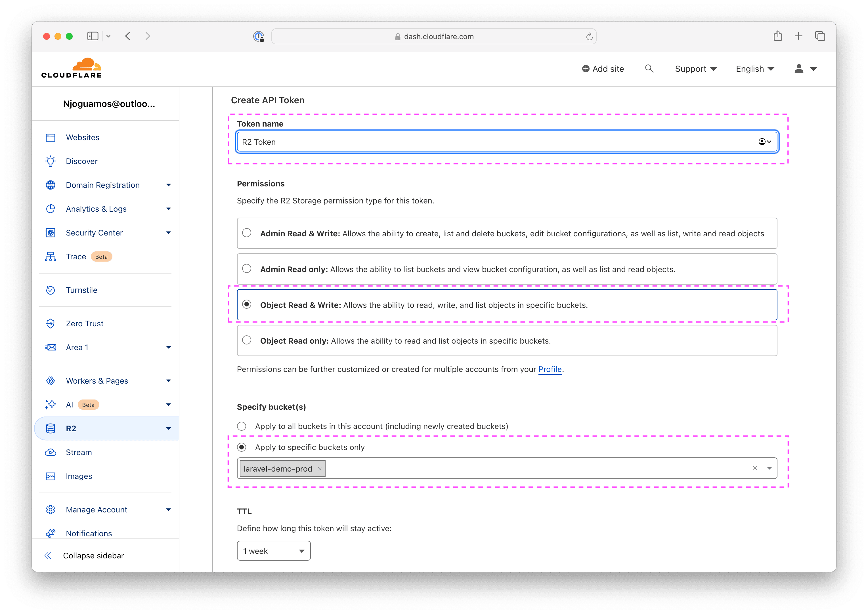Click the Security Center shield icon

pyautogui.click(x=51, y=232)
